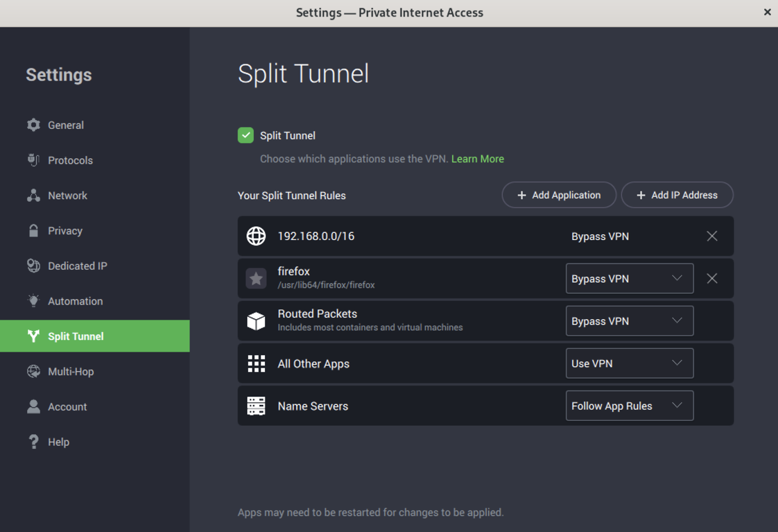Click the Account person icon

click(x=34, y=407)
